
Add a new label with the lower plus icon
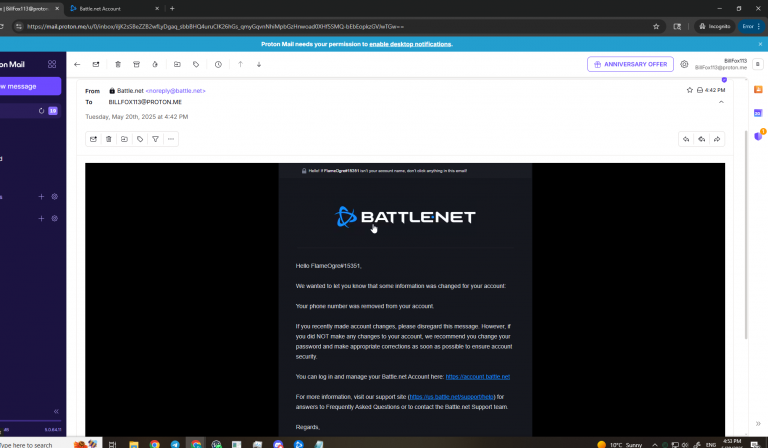[x=41, y=218]
